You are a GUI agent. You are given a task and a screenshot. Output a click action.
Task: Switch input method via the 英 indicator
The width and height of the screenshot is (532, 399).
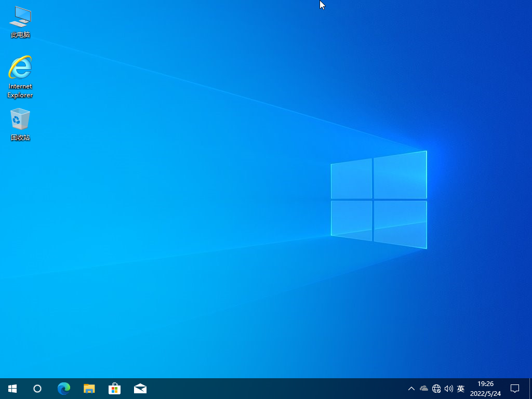(x=460, y=388)
